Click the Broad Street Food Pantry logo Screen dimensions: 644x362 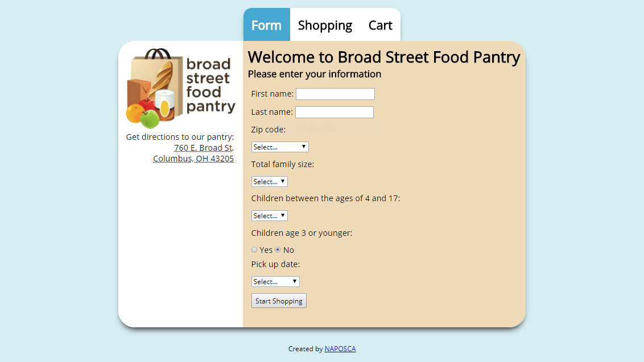[181, 88]
